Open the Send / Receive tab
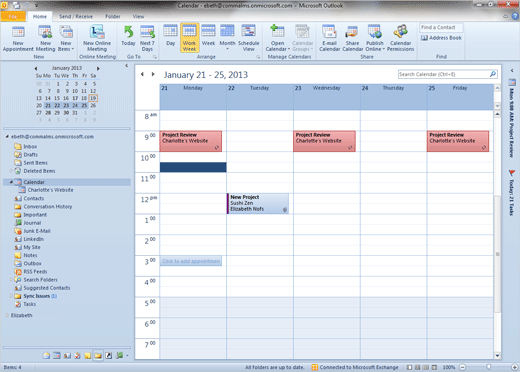520x372 pixels. click(76, 16)
